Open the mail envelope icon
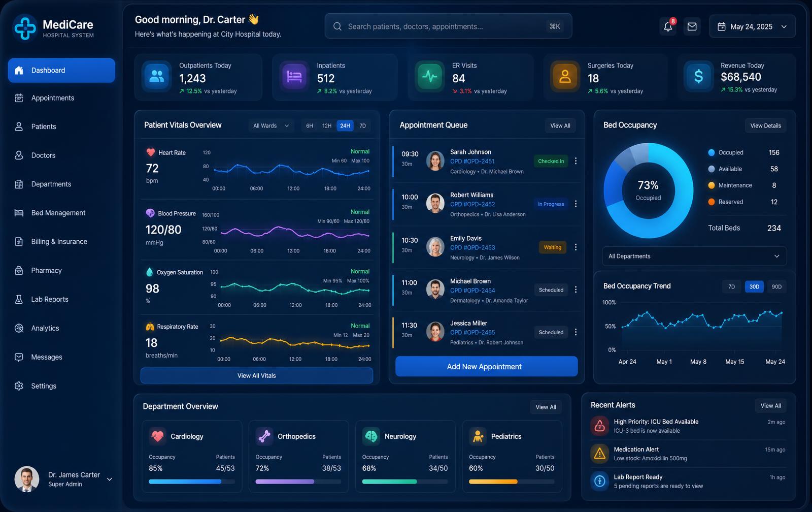Screen dimensions: 812x512 pos(692,26)
